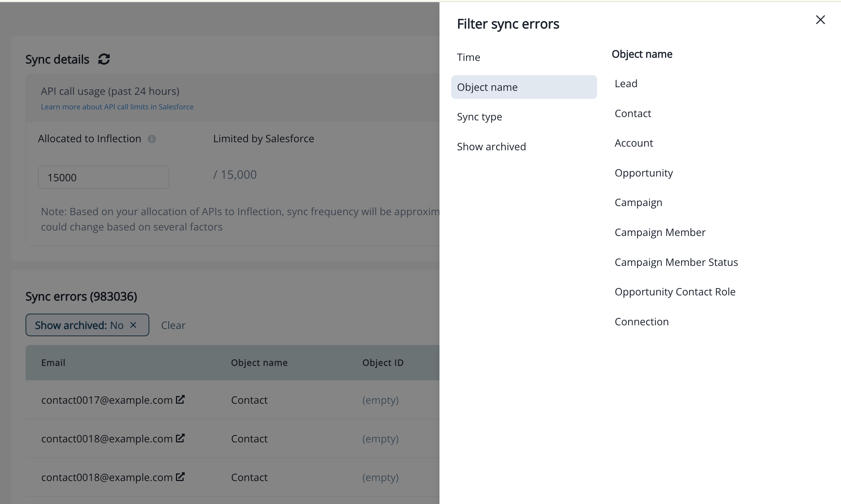Choose Campaign object name option
The image size is (841, 504).
pos(638,202)
